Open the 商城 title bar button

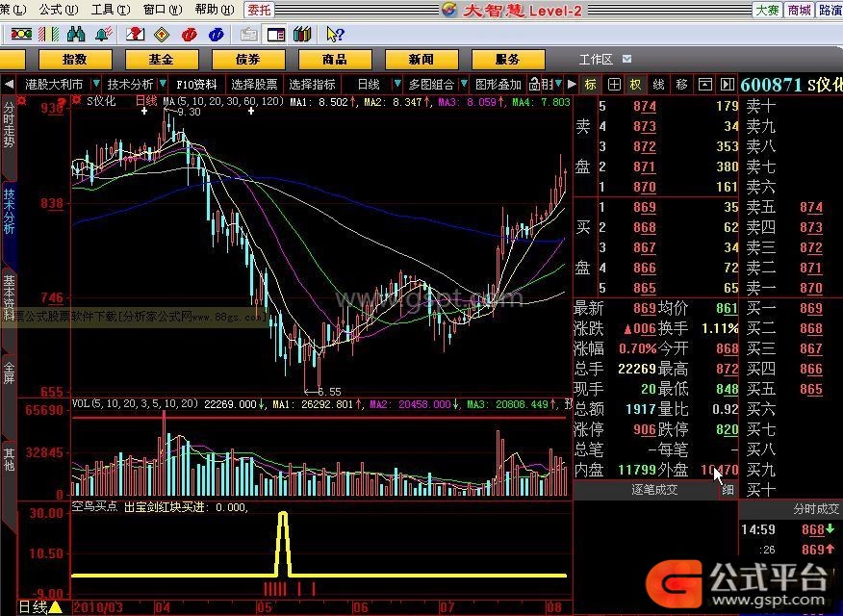coord(799,10)
